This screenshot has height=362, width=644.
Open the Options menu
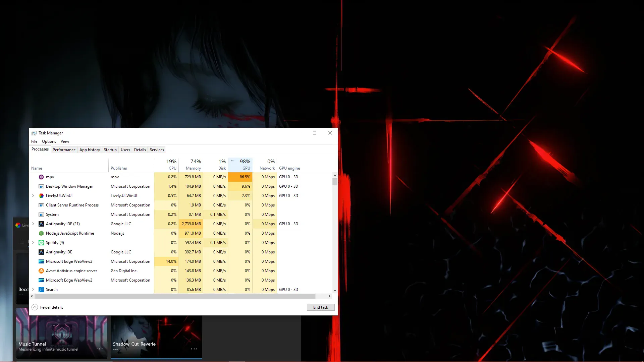(x=49, y=141)
